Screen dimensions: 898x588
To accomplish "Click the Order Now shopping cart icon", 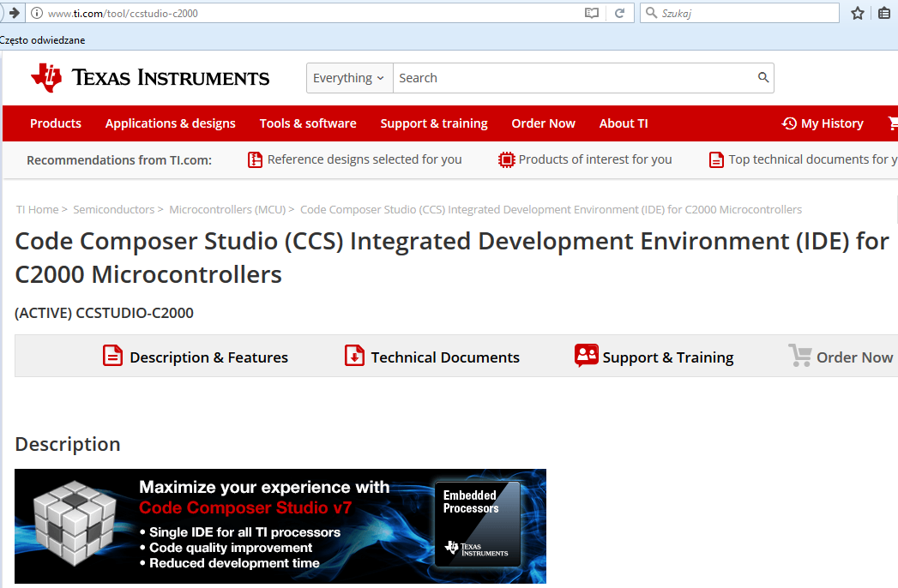I will [x=799, y=356].
